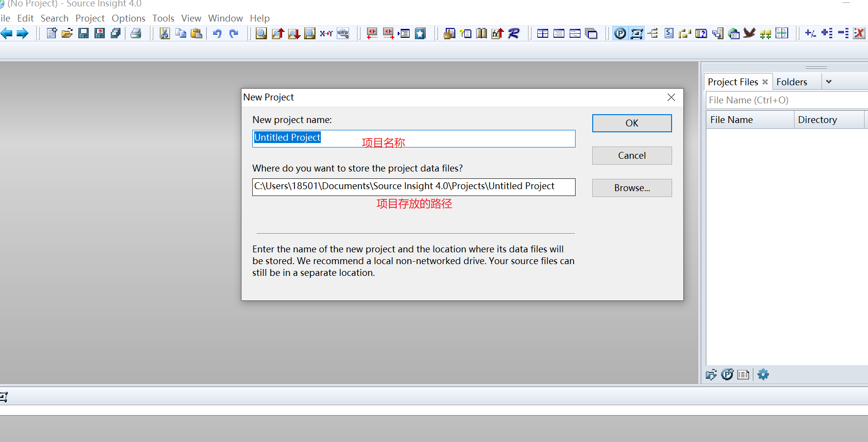Open the Options menu
This screenshot has height=442, width=868.
coord(128,18)
